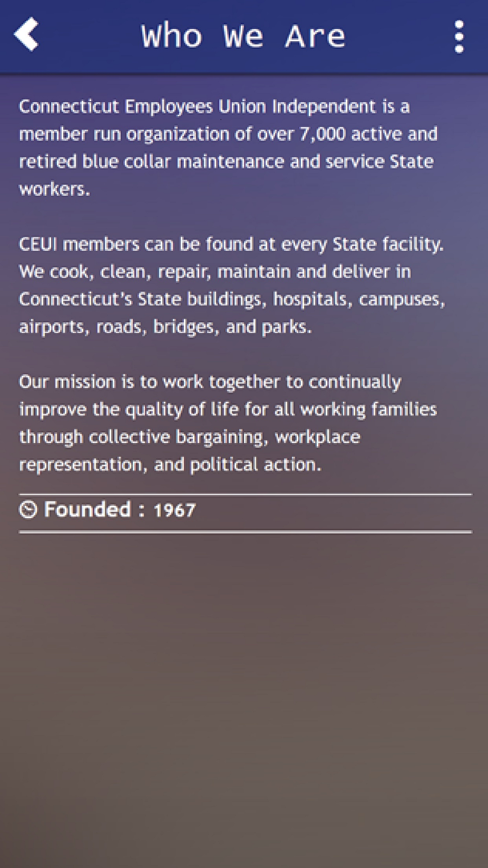Tap the top dot of the overflow menu
The width and height of the screenshot is (488, 868).
[460, 25]
